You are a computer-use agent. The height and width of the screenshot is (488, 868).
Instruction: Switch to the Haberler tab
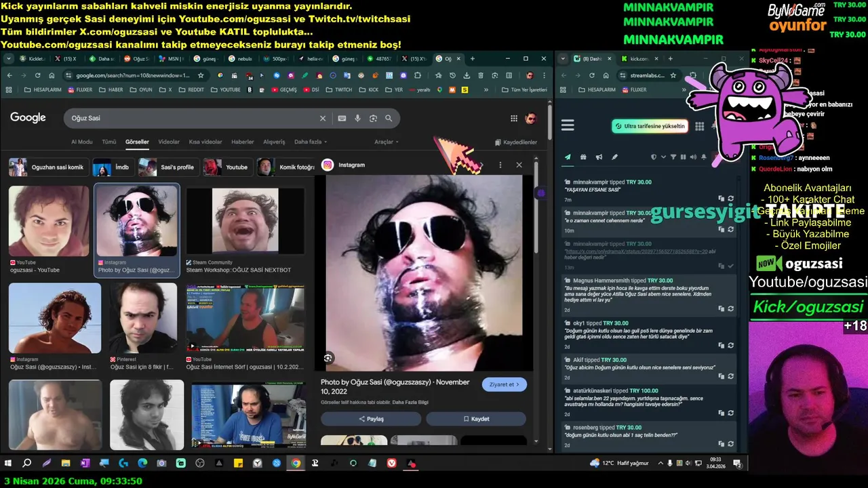tap(243, 142)
